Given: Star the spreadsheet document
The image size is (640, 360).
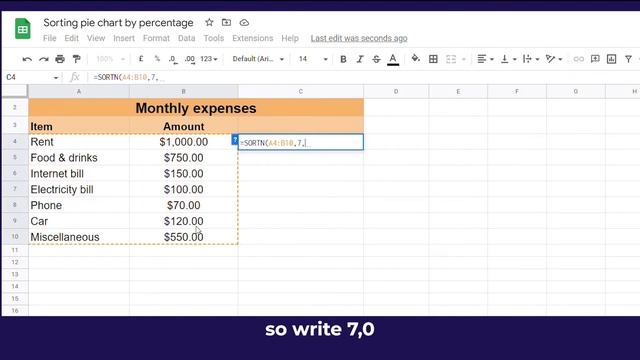Looking at the screenshot, I should pyautogui.click(x=209, y=22).
